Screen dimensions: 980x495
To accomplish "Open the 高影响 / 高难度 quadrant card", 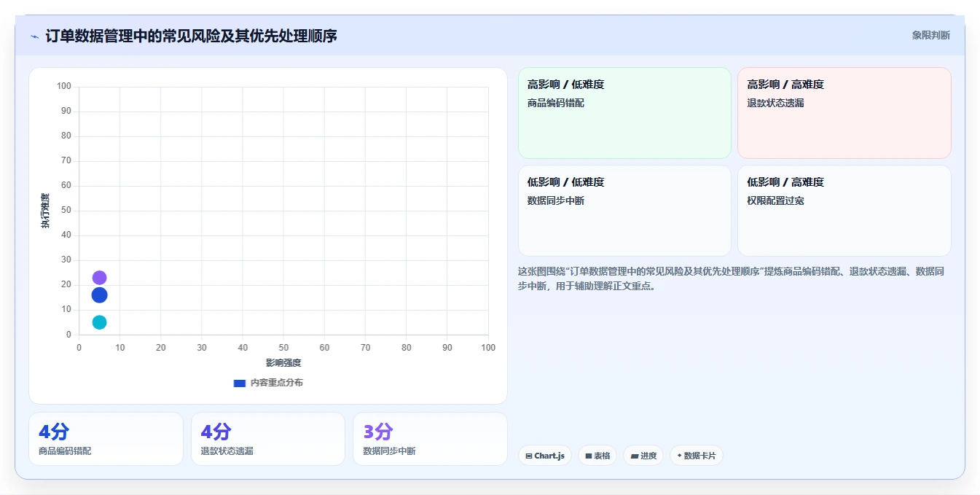I will pyautogui.click(x=844, y=113).
